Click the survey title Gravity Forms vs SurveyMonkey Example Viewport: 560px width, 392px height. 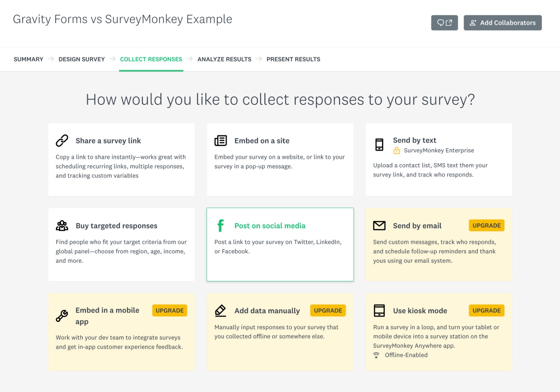click(122, 19)
